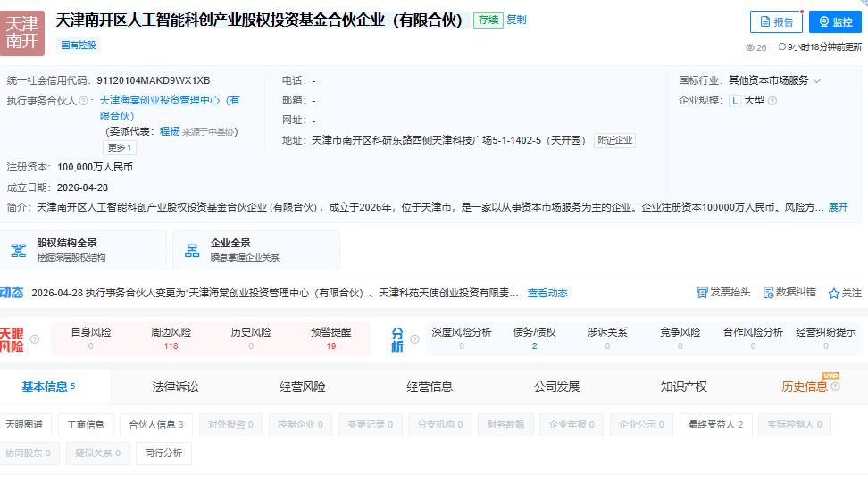Click help icon beside 分析
Viewport: 868px width, 482px height.
[414, 339]
